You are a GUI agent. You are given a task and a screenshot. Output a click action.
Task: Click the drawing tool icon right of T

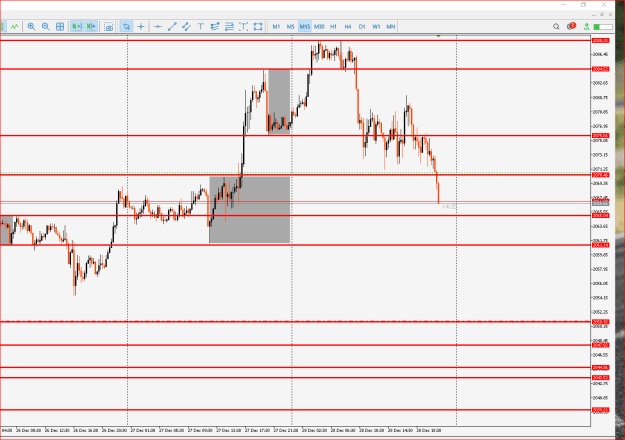215,27
